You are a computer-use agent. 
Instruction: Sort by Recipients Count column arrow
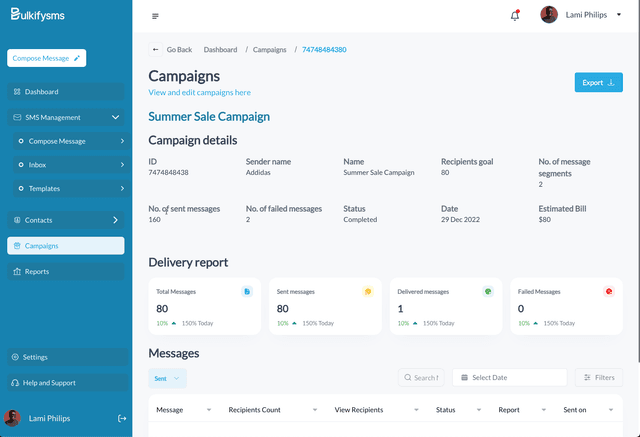pyautogui.click(x=315, y=410)
